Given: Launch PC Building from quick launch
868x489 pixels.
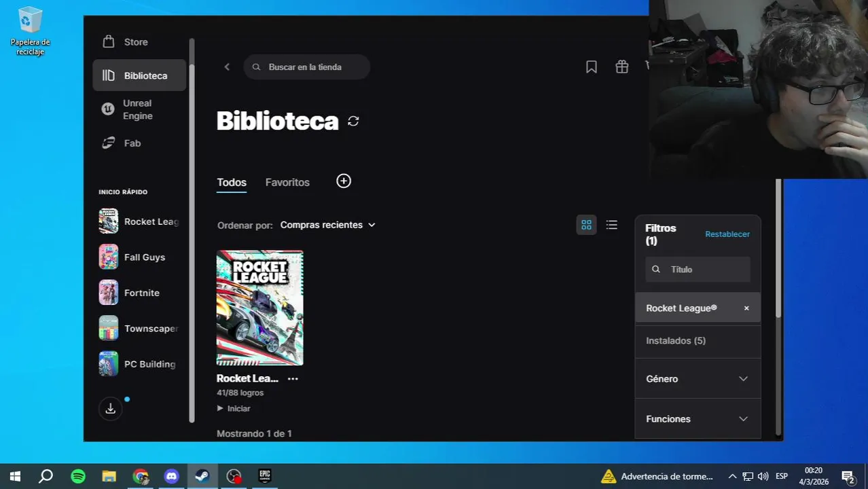Looking at the screenshot, I should [x=139, y=364].
